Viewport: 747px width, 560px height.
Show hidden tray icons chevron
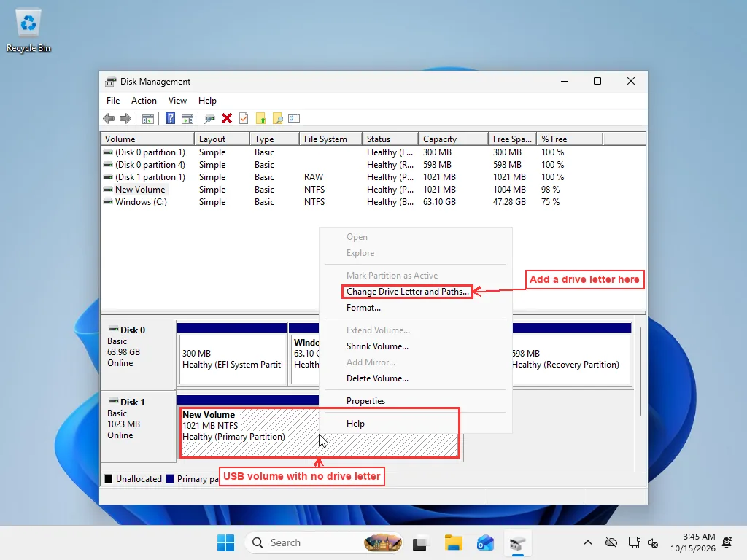coord(588,542)
